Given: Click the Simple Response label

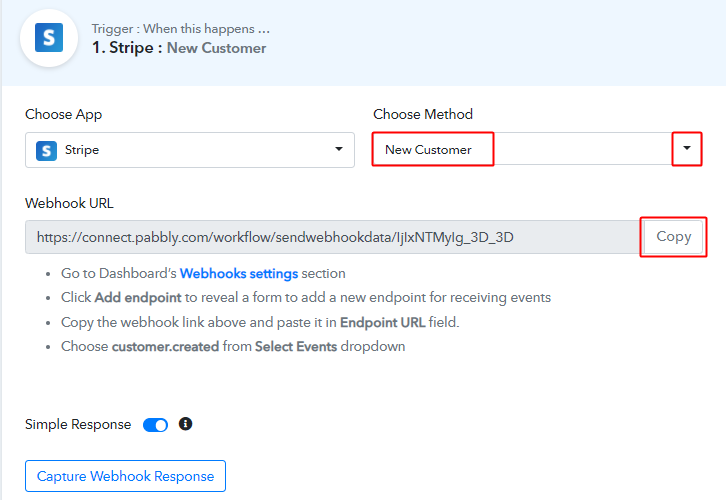Looking at the screenshot, I should (x=78, y=425).
